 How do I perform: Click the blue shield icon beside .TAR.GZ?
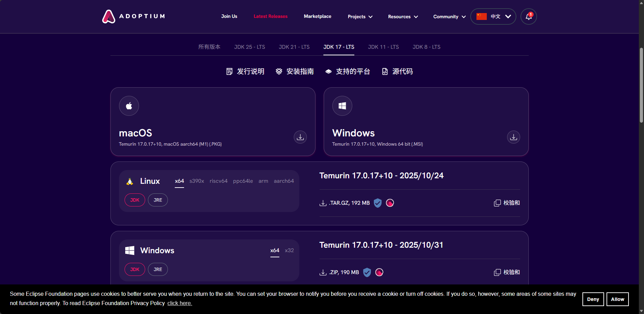tap(378, 203)
